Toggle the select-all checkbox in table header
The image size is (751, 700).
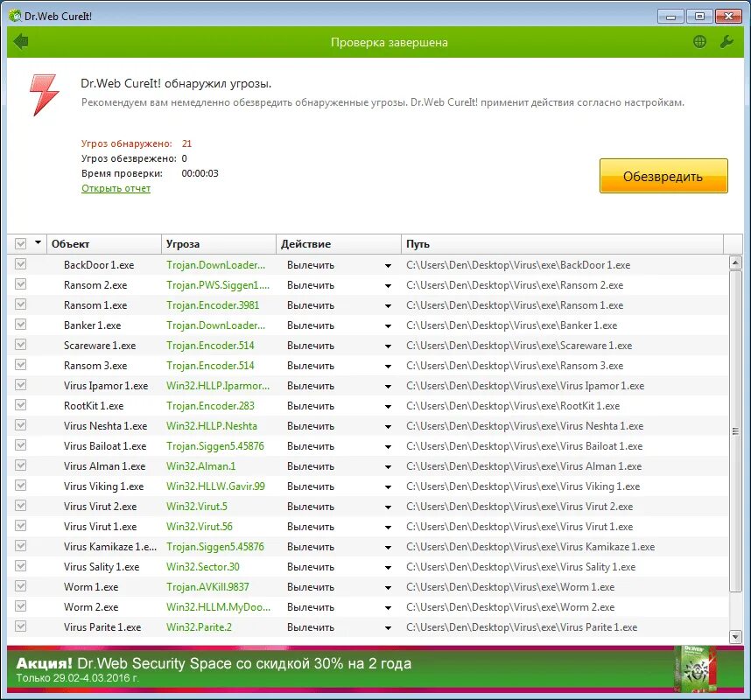coord(21,244)
